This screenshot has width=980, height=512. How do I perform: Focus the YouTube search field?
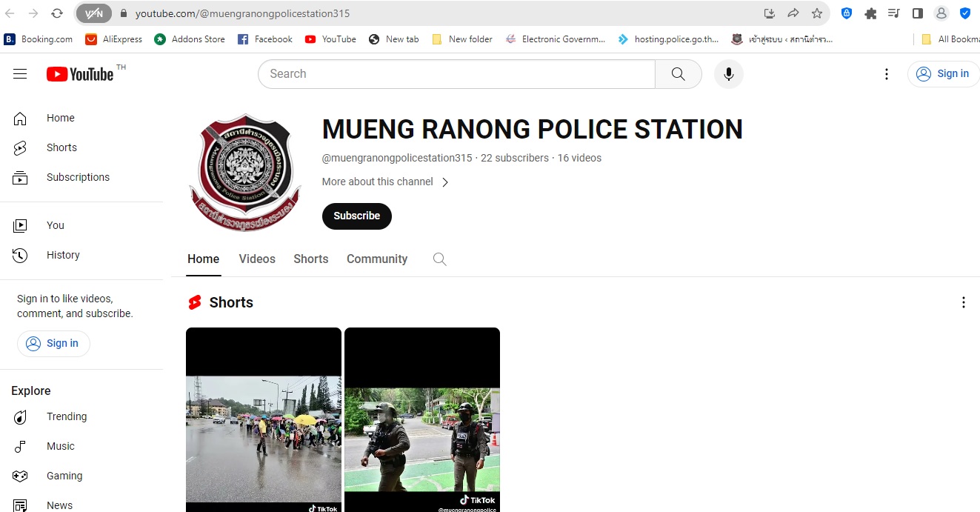click(456, 74)
